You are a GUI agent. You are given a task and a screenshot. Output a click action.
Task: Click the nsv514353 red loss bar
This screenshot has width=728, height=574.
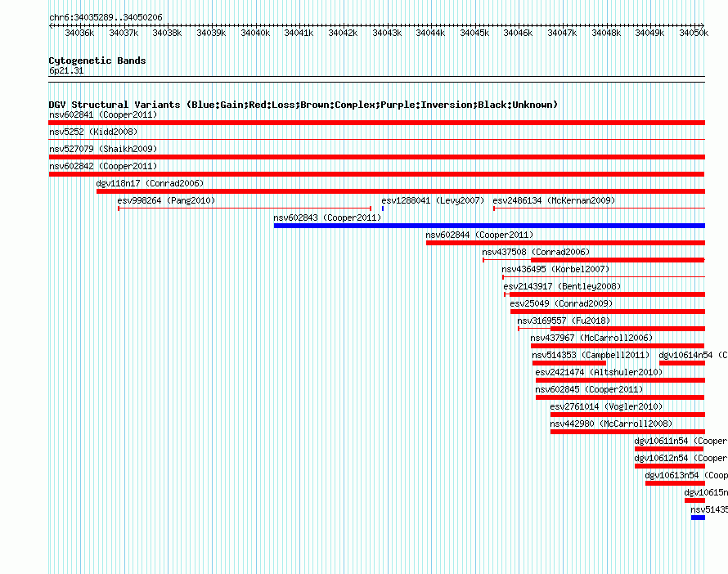coord(569,363)
